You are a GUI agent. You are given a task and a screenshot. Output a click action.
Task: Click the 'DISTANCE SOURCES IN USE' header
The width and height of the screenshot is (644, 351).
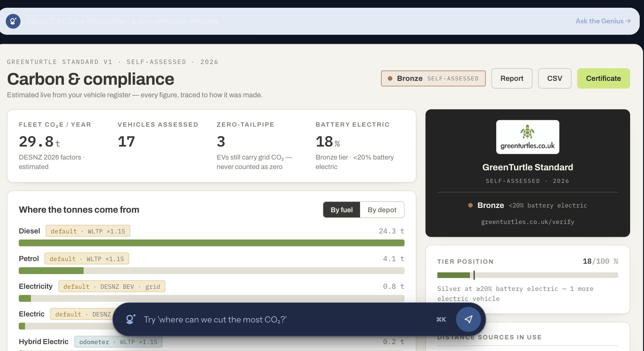489,337
